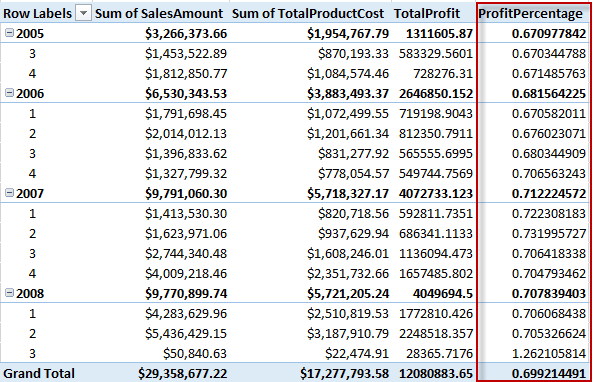This screenshot has height=382, width=594.
Task: Click the Row Labels header cell
Action: 38,14
